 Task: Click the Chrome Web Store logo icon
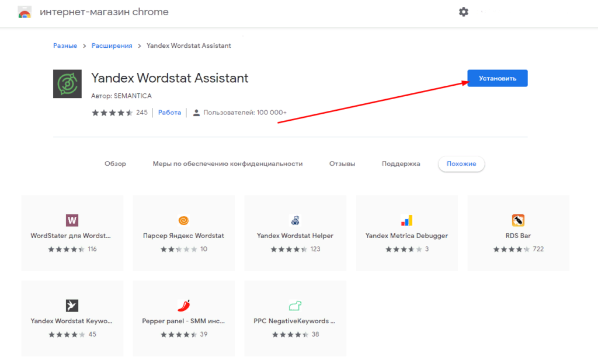[x=25, y=12]
